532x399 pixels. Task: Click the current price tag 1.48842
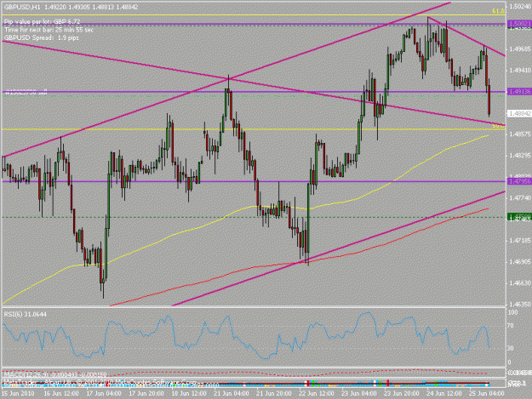click(x=518, y=113)
